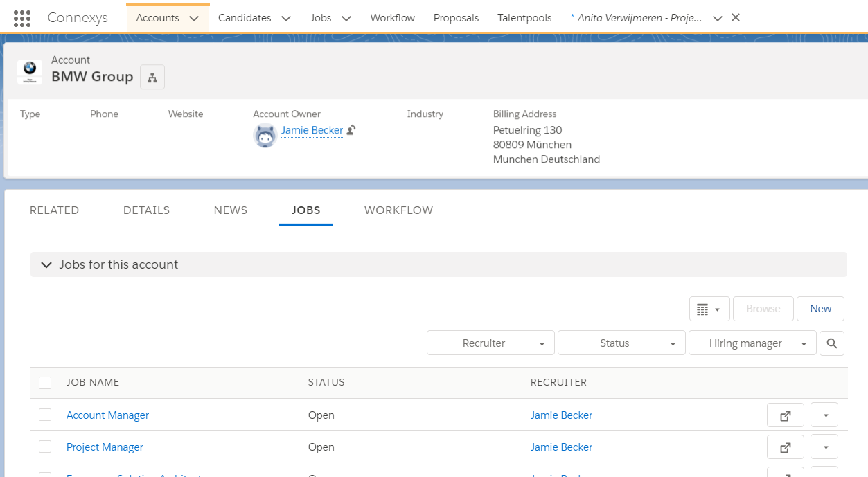Go to the Accounts navigation tab
Viewport: 868px width, 477px height.
tap(157, 18)
